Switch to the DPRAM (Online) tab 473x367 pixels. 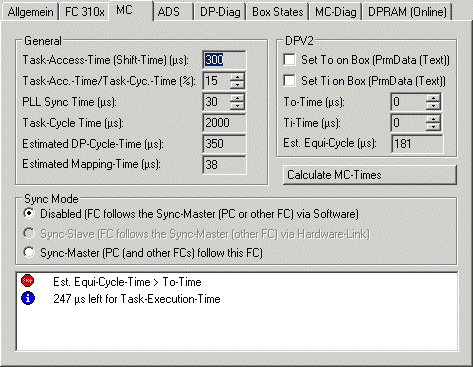click(407, 12)
